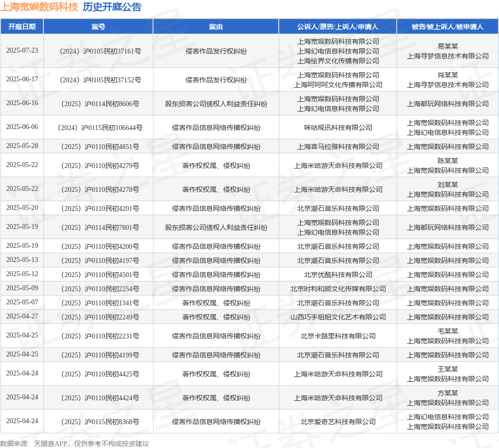Image resolution: width=499 pixels, height=448 pixels.
Task: Click the heading 历史开庭公告
Action: click(x=112, y=7)
